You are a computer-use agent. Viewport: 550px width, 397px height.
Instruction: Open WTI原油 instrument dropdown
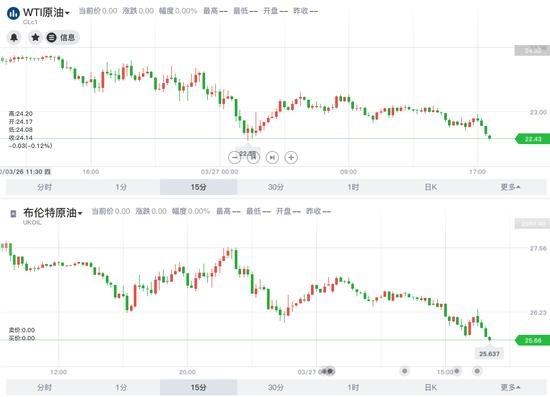click(x=46, y=13)
